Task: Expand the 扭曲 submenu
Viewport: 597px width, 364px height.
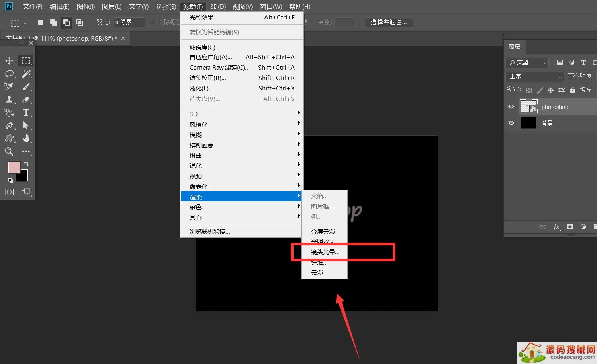Action: click(242, 156)
